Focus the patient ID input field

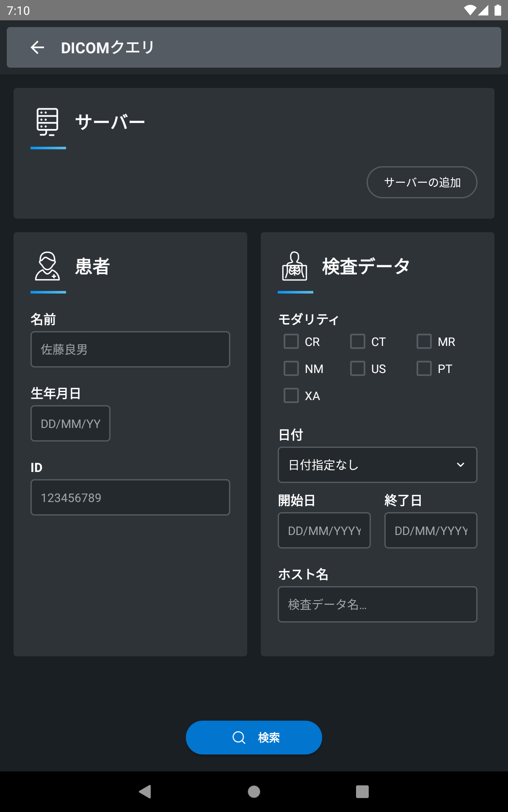[130, 497]
